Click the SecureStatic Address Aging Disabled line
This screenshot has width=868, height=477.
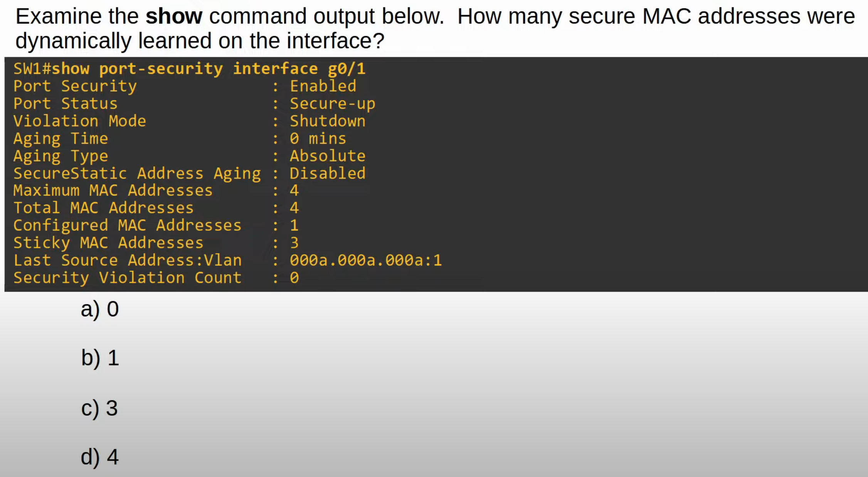click(x=190, y=173)
